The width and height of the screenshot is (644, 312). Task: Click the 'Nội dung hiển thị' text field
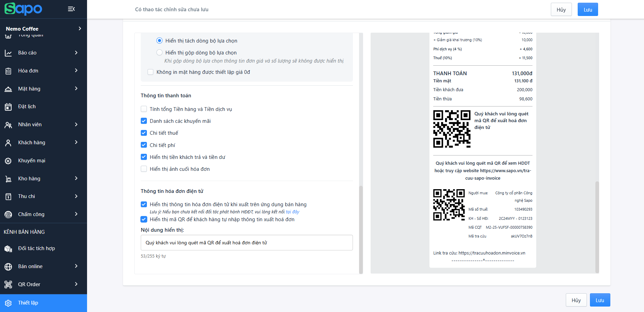(x=247, y=243)
